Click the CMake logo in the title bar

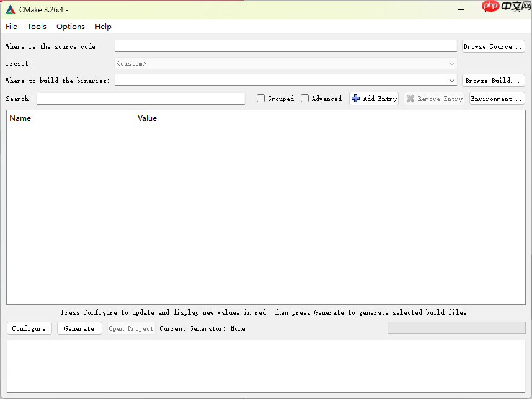click(10, 9)
